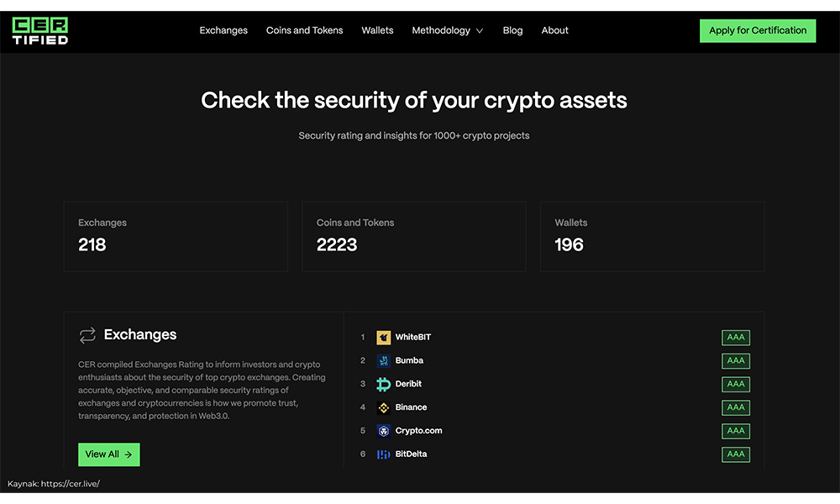The width and height of the screenshot is (840, 504).
Task: Go to the Wallets nav item
Action: click(377, 30)
